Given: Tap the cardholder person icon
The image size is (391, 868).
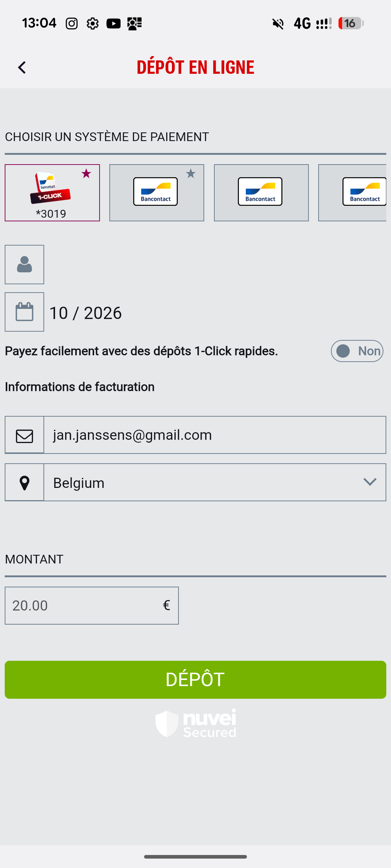Looking at the screenshot, I should 24,265.
